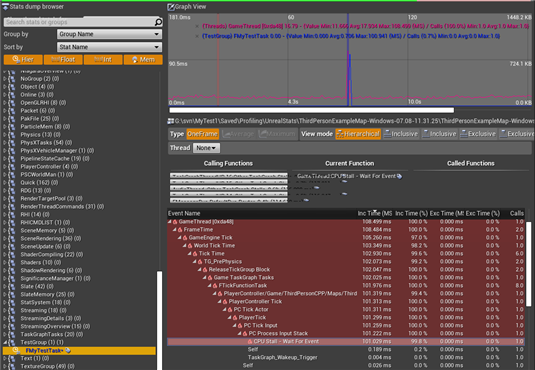This screenshot has height=370, width=535.
Task: Click the Game TaskGraph Tasks row
Action: 346,278
